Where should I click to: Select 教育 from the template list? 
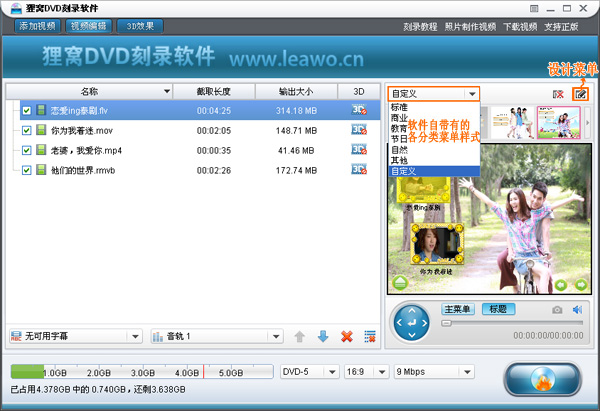pos(398,129)
